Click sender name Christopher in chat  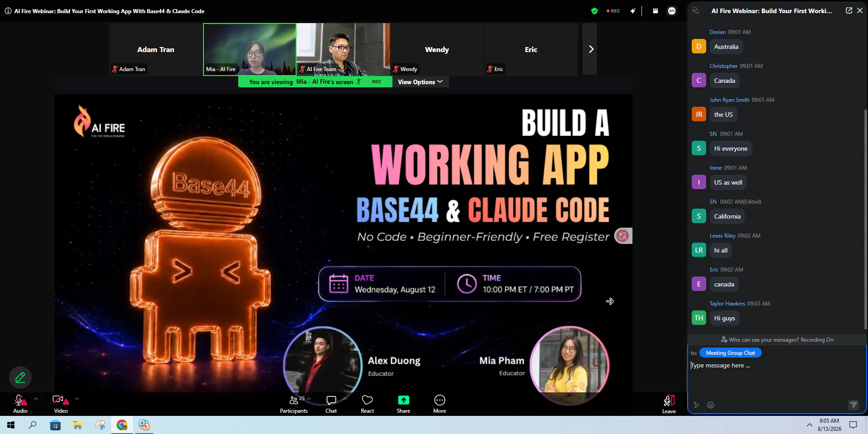coord(723,66)
